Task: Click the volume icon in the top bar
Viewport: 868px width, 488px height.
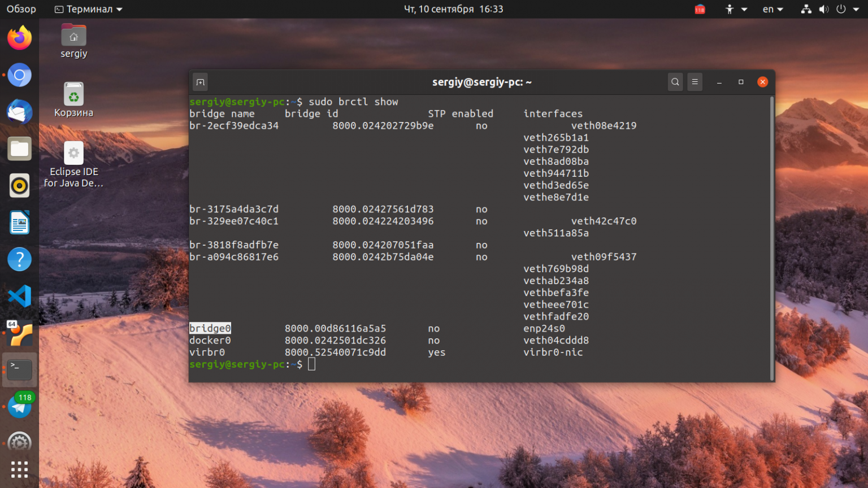Action: tap(823, 9)
